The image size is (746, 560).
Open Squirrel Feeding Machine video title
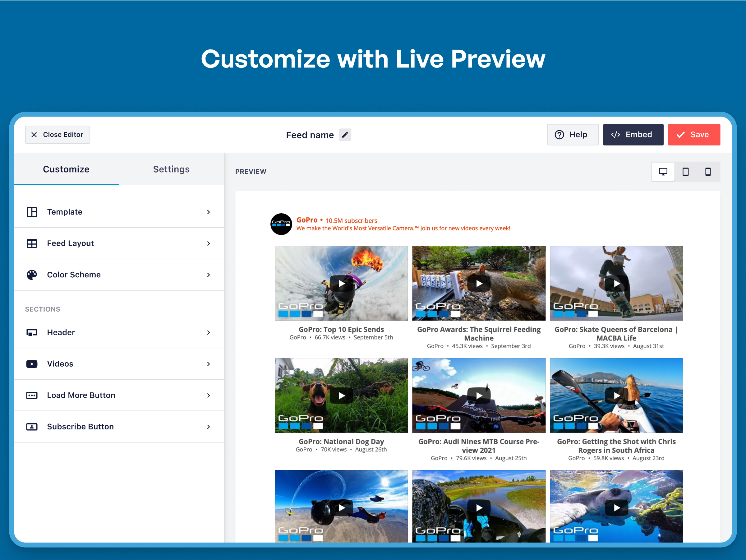479,334
